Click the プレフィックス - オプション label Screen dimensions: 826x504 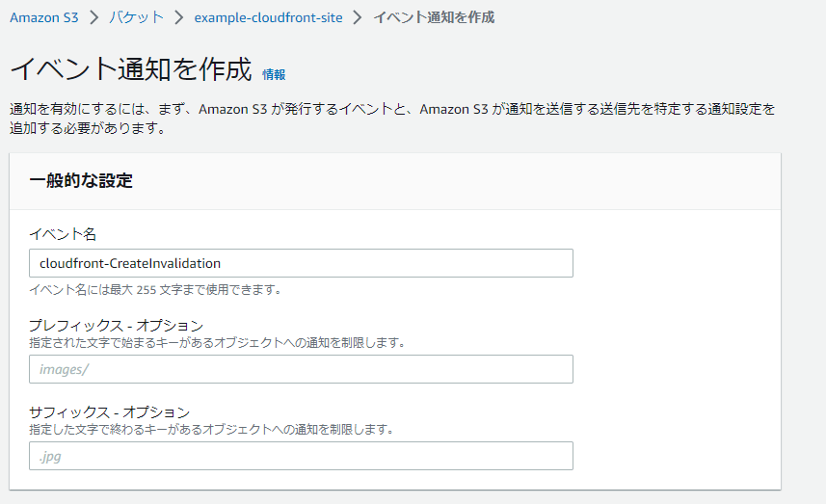117,325
